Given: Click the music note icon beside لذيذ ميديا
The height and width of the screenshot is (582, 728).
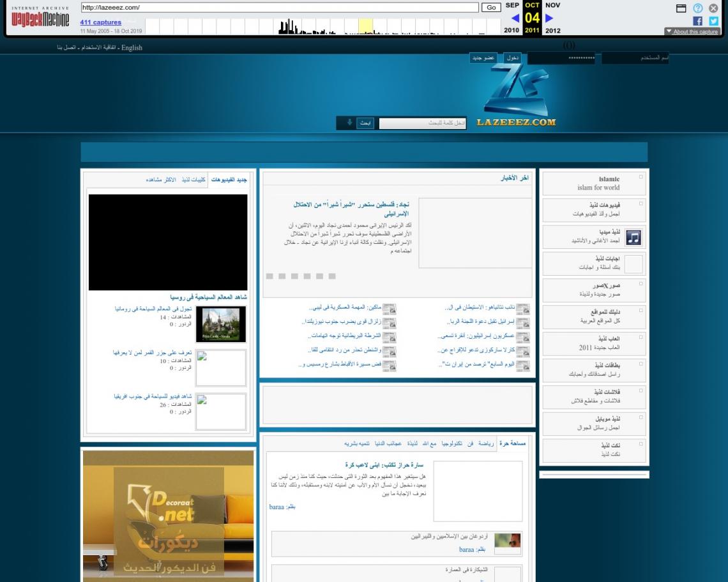Looking at the screenshot, I should [633, 237].
